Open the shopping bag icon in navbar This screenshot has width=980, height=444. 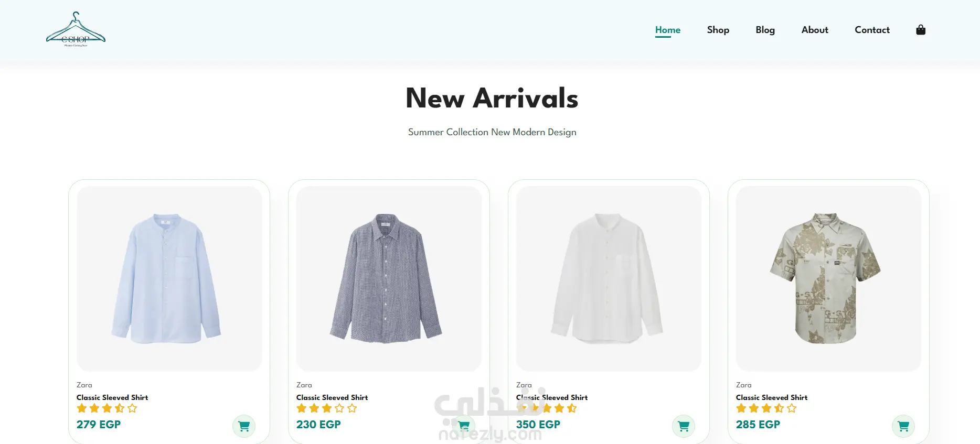tap(921, 30)
